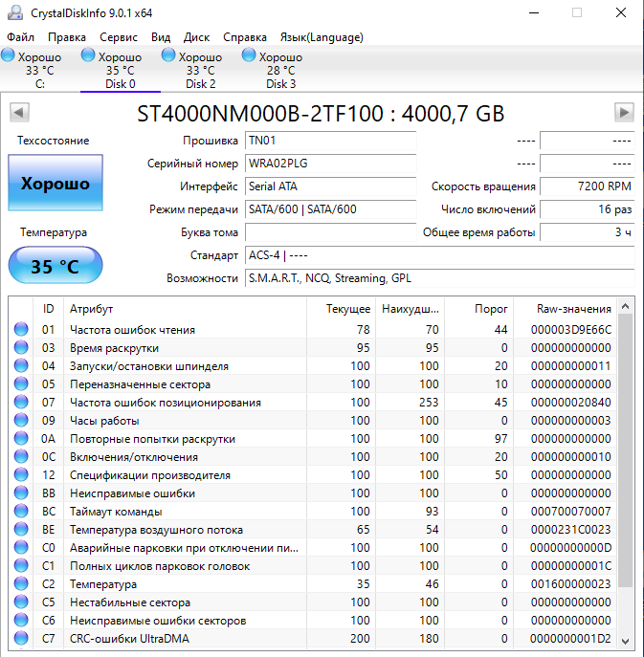Click status orb for attribute C0 row

21,547
